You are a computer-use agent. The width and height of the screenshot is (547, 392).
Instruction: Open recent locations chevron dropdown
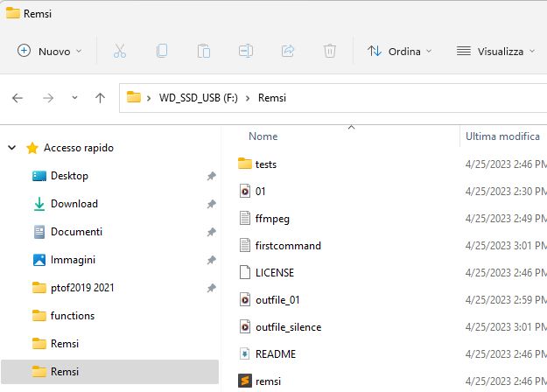click(x=74, y=98)
